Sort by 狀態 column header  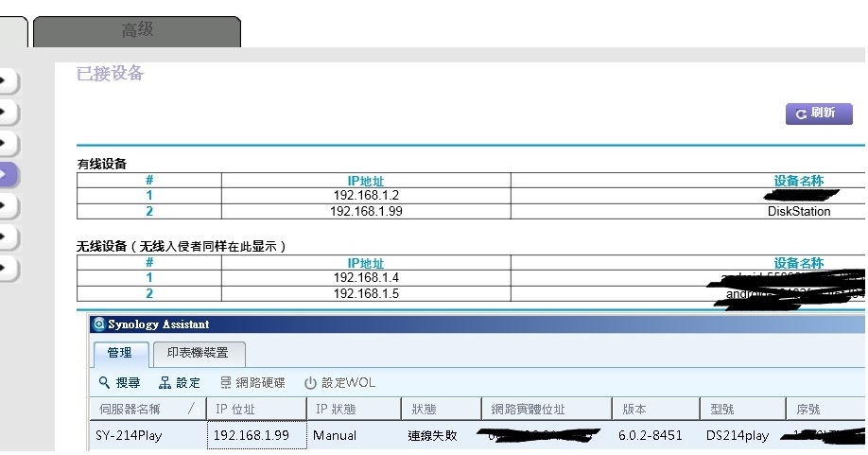[442, 409]
